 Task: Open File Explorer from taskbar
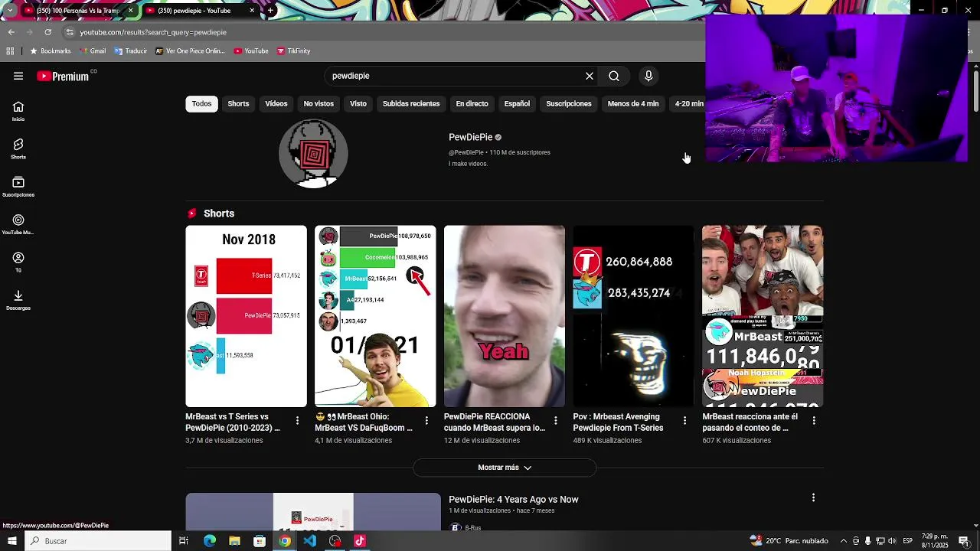tap(234, 541)
